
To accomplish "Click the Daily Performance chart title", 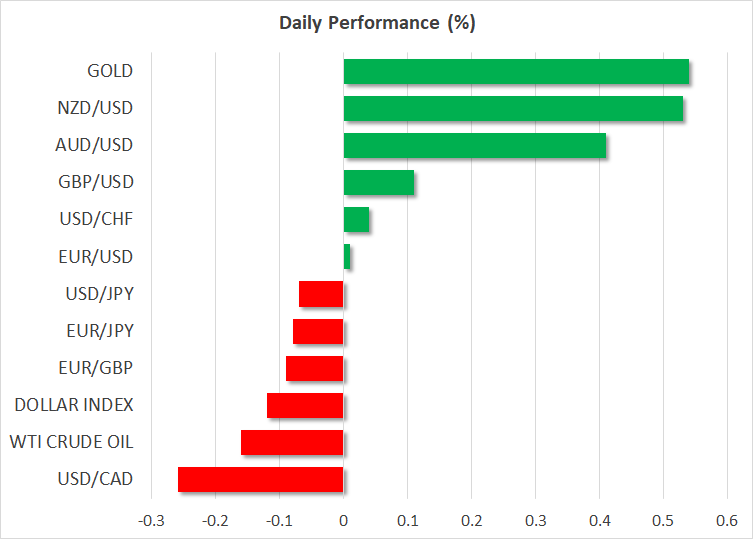I will tap(376, 24).
